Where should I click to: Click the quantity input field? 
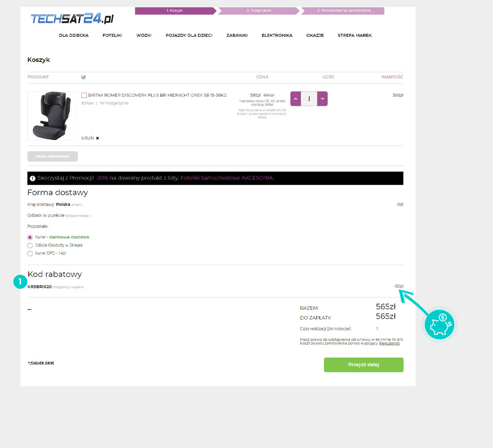(309, 99)
